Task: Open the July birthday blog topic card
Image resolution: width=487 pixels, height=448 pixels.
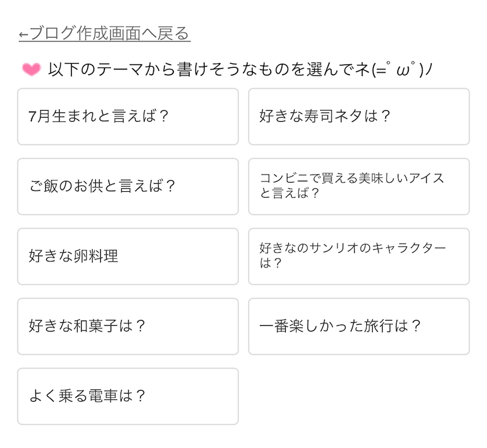Action: [128, 116]
